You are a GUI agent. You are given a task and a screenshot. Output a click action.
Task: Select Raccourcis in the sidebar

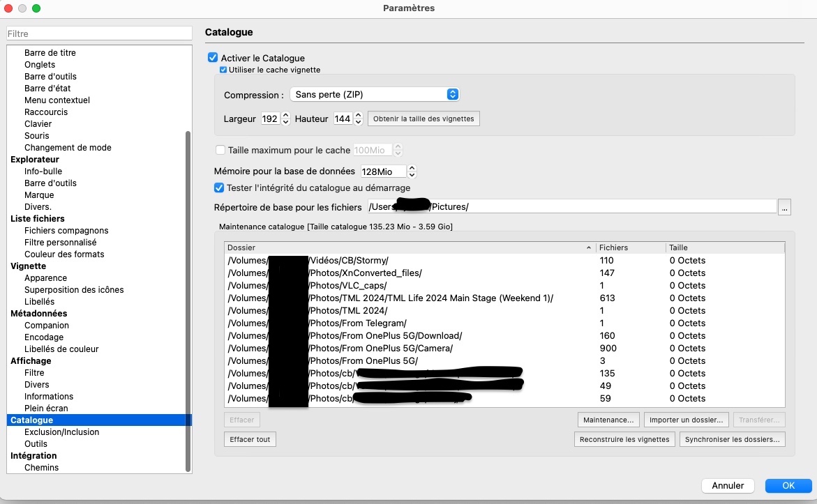coord(46,112)
